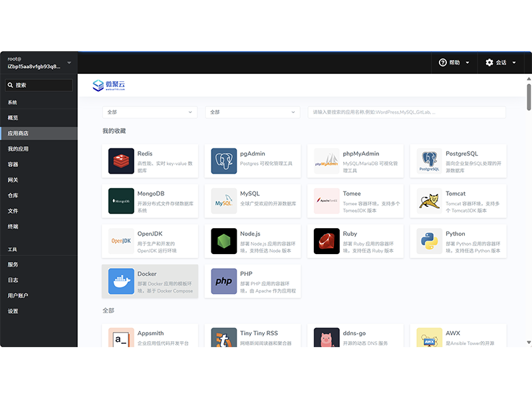Open the ddns-go pig icon
The width and height of the screenshot is (532, 399).
click(x=327, y=337)
